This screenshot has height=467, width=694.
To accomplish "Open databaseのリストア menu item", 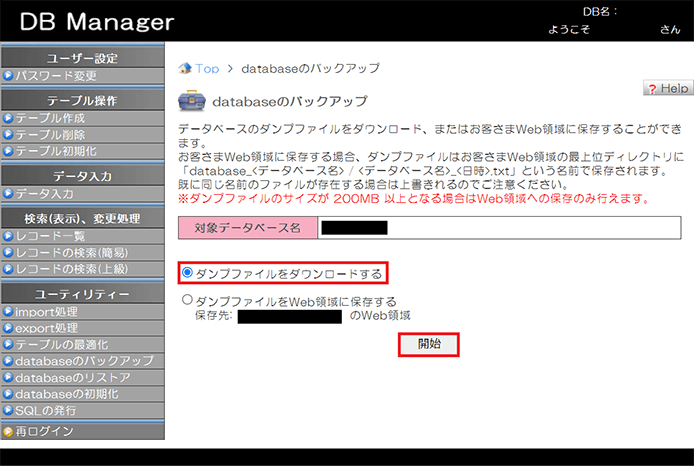I will [72, 377].
